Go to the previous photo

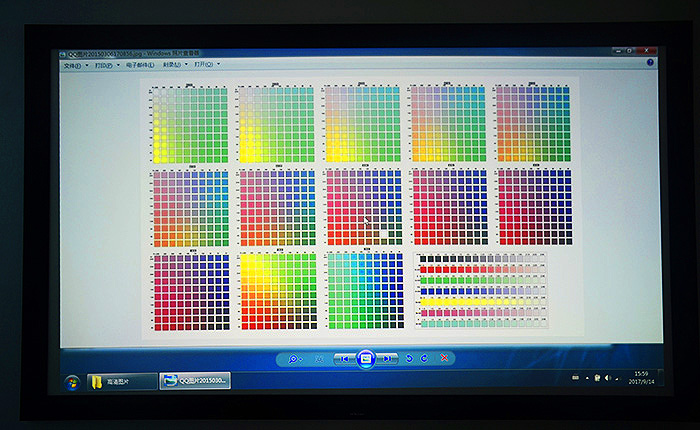(344, 358)
